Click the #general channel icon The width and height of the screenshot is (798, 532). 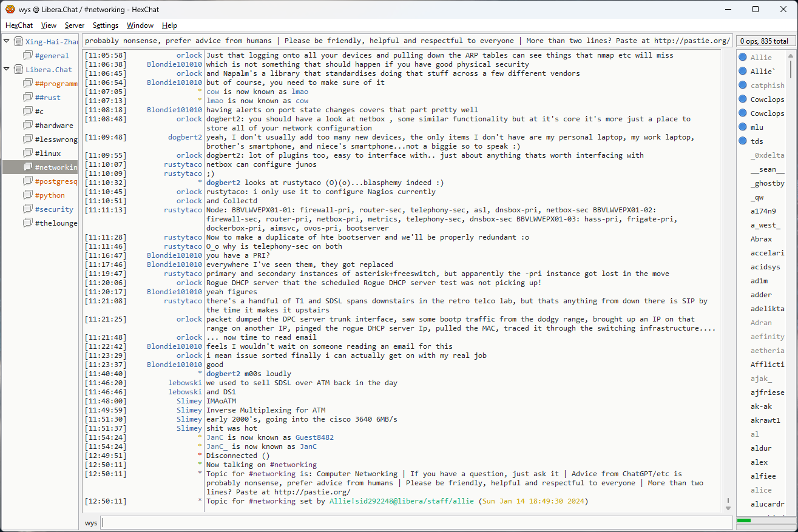[x=28, y=56]
